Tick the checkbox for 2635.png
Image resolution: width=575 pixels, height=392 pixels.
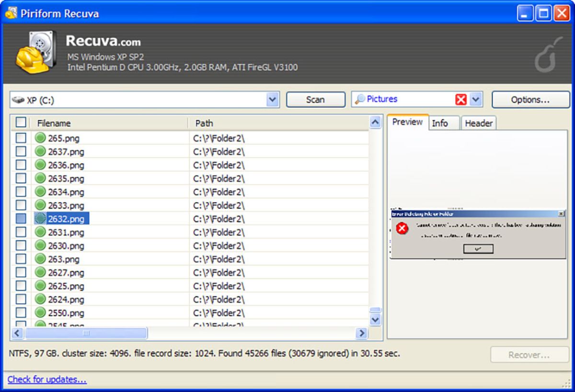coord(21,178)
